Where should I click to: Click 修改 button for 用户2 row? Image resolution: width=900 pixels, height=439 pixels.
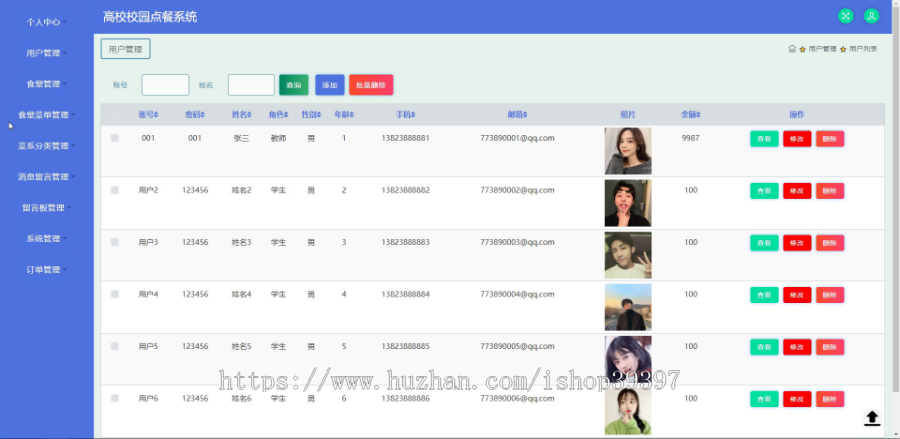pyautogui.click(x=797, y=191)
